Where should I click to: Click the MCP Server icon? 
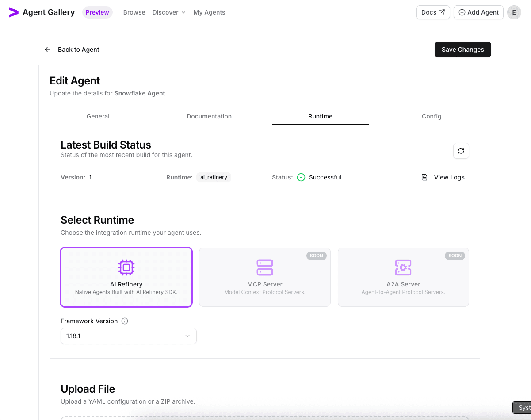pyautogui.click(x=265, y=267)
